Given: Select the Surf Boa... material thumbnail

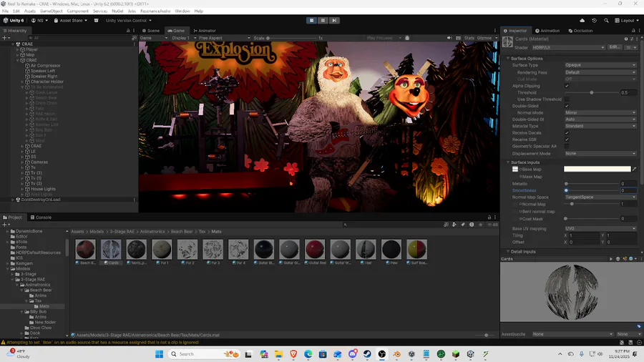Looking at the screenshot, I should coord(416,250).
